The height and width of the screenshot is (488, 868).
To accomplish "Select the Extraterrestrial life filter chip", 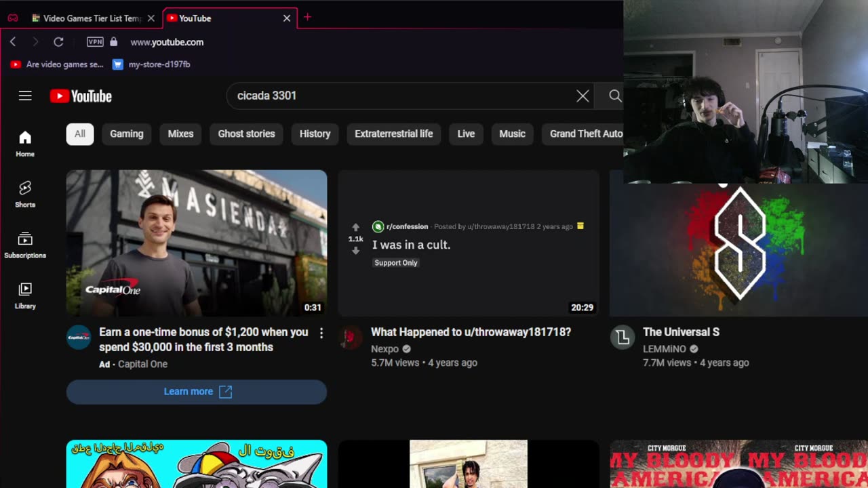I will point(394,134).
